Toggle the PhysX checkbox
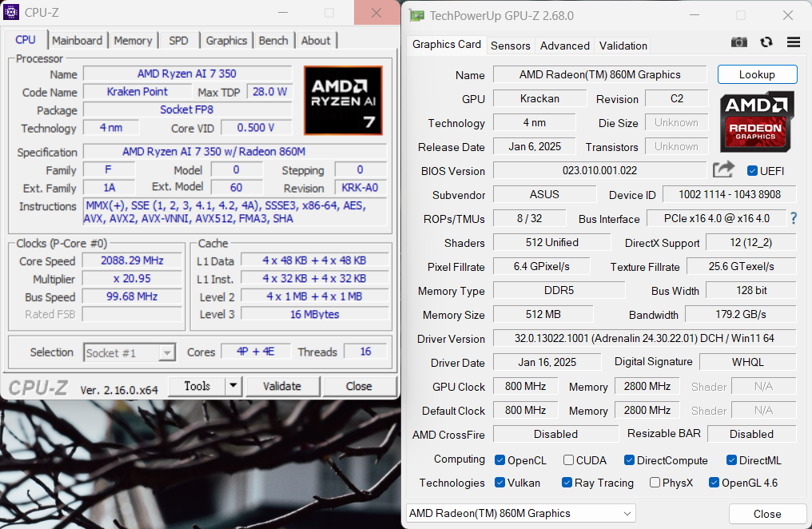 (655, 483)
